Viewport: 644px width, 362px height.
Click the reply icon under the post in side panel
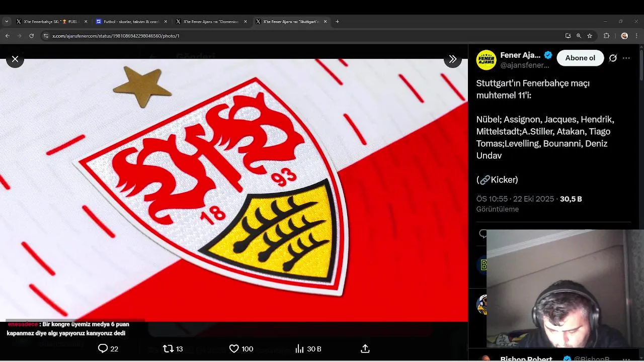pyautogui.click(x=483, y=233)
